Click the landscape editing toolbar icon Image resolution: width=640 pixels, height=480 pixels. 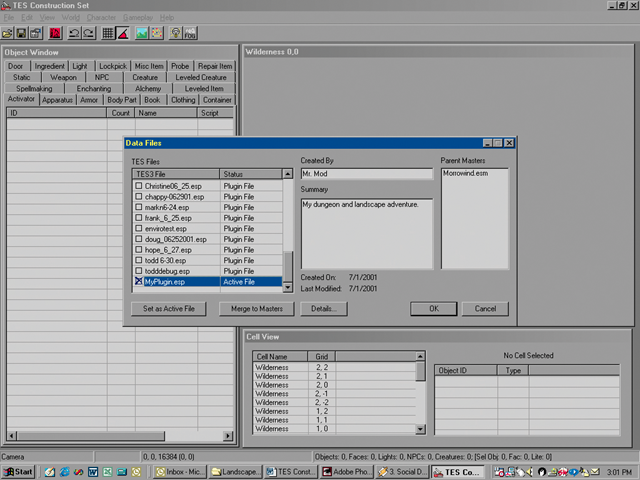[142, 33]
